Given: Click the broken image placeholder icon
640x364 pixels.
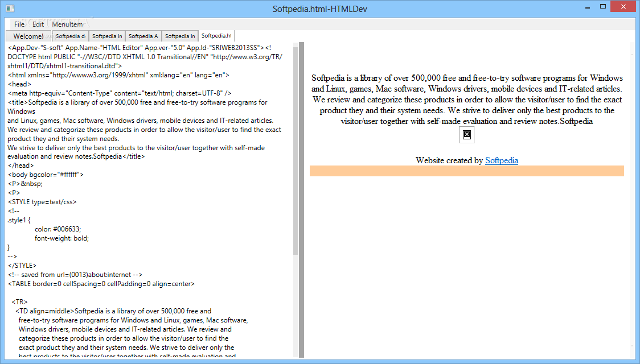Looking at the screenshot, I should point(467,135).
